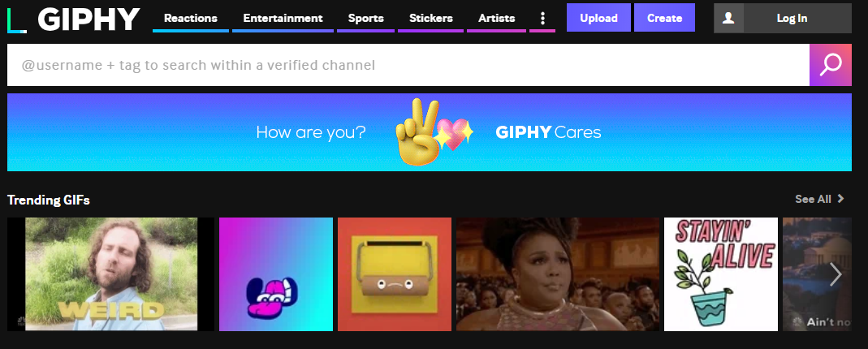Screen dimensions: 868x349
Task: Open the Reactions category
Action: [x=191, y=18]
